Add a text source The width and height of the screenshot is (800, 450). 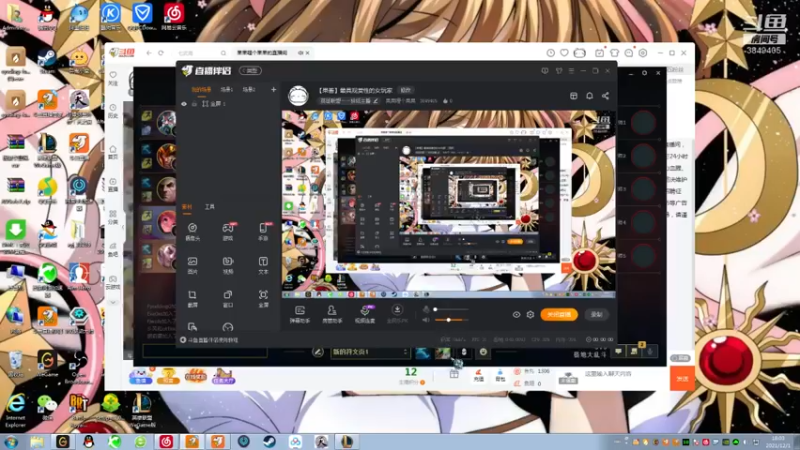[263, 265]
